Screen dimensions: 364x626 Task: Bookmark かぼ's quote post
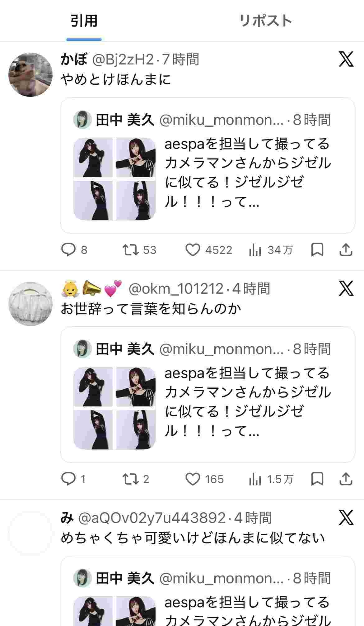pyautogui.click(x=317, y=250)
